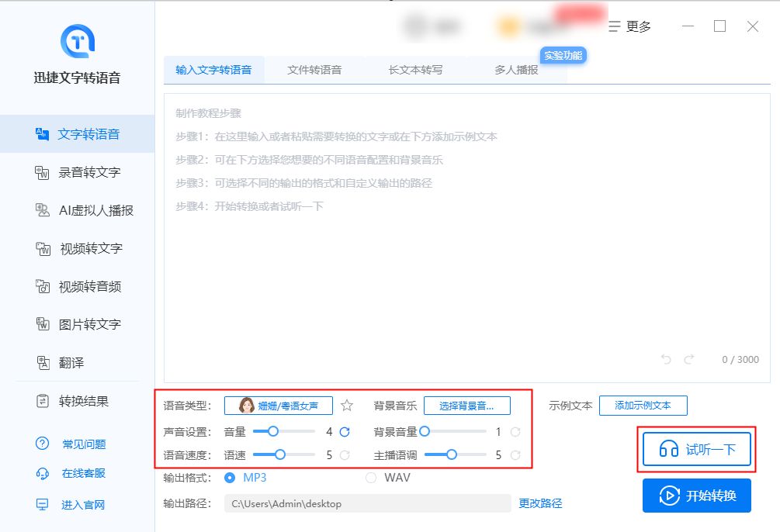
Task: Adjust the 背景音量 slider
Action: click(x=453, y=431)
